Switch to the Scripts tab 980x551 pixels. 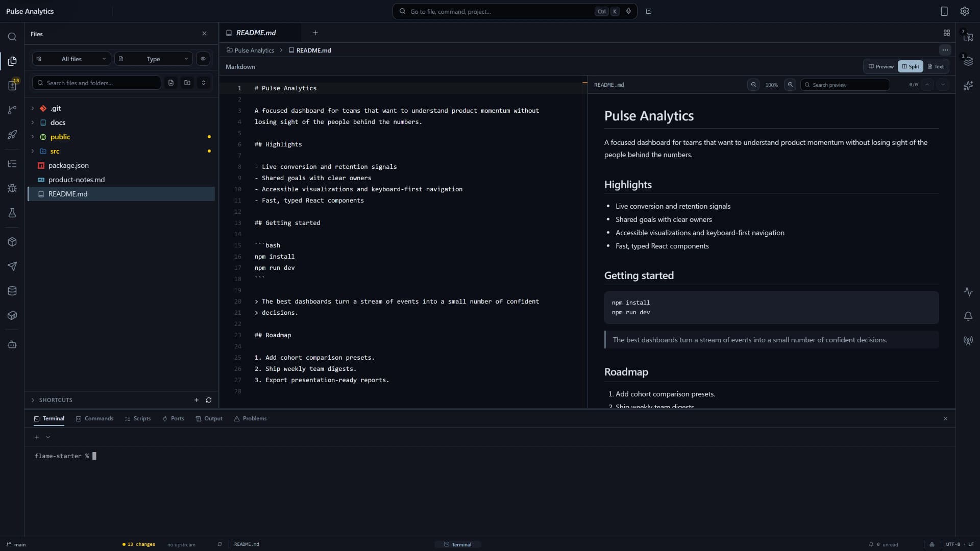(138, 418)
